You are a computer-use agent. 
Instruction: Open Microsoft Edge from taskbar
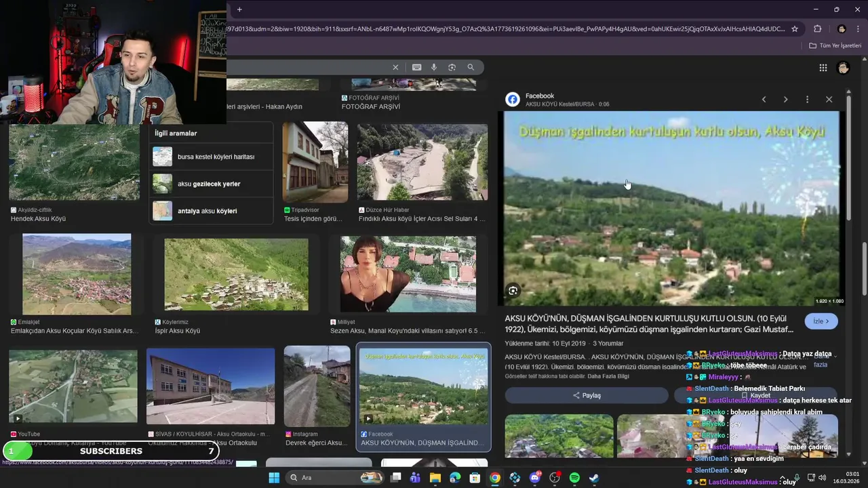(x=455, y=478)
